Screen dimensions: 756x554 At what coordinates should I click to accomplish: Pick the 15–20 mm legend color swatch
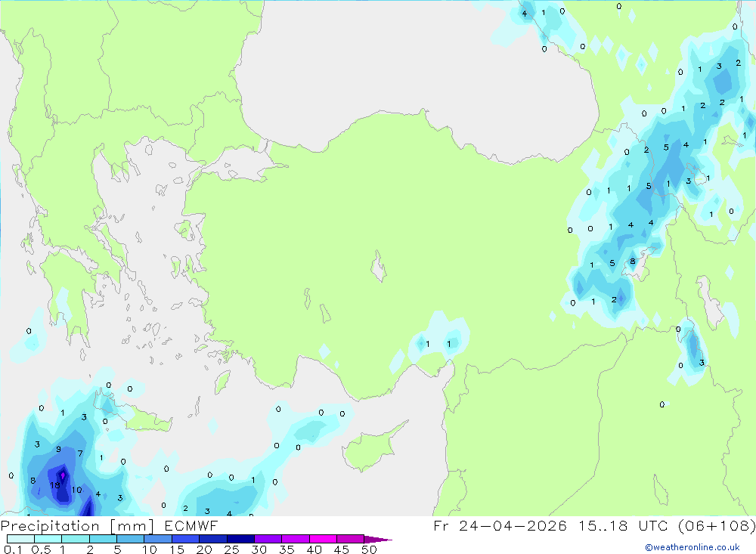185,539
